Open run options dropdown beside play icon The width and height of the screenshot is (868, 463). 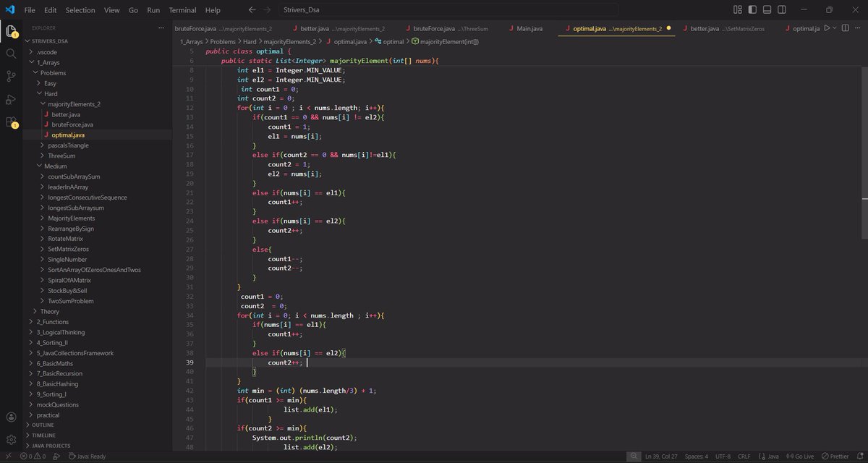pos(835,27)
